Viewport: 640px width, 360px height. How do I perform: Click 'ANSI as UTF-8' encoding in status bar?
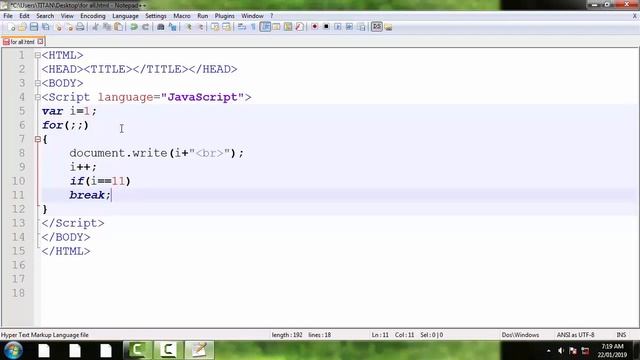tap(576, 335)
